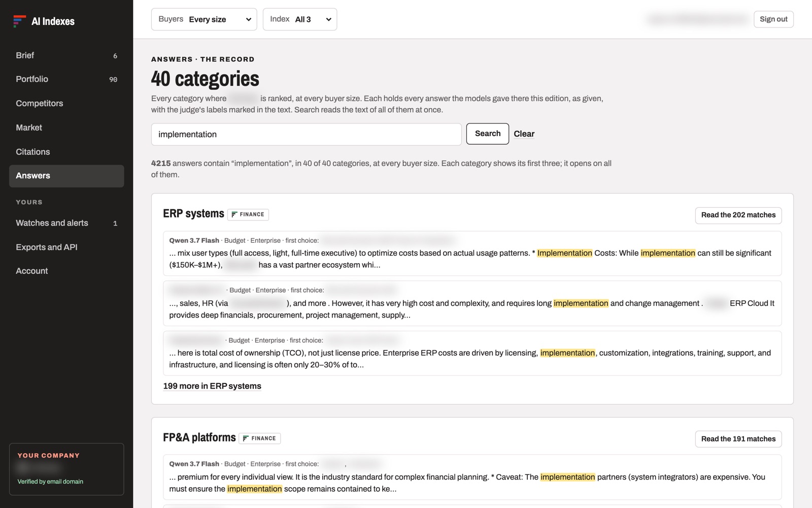The width and height of the screenshot is (812, 508).
Task: Read the 202 matches in ERP systems
Action: pyautogui.click(x=738, y=215)
